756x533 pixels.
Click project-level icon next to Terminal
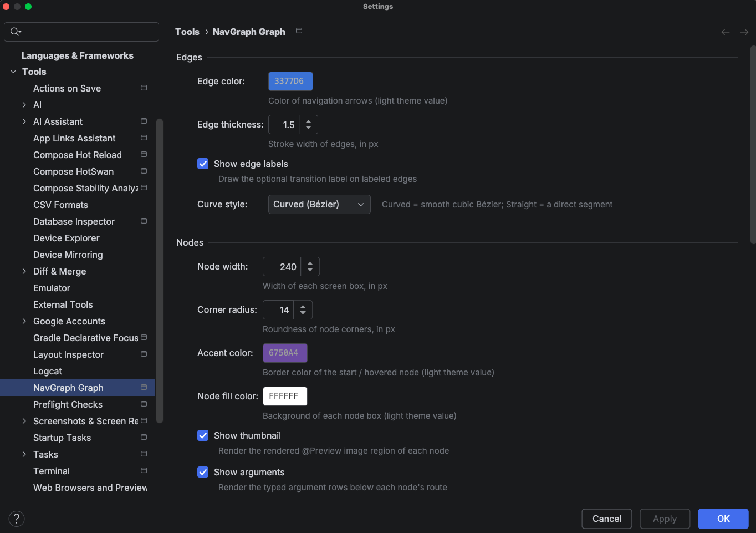click(144, 470)
